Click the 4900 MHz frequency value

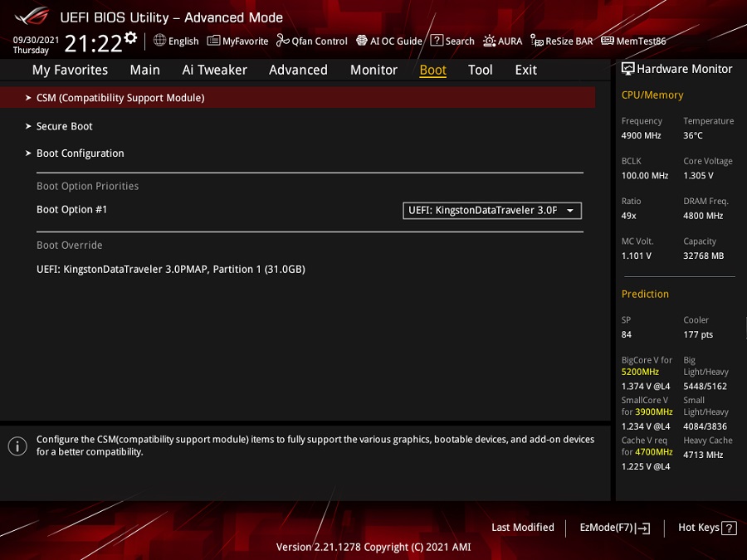pos(641,136)
